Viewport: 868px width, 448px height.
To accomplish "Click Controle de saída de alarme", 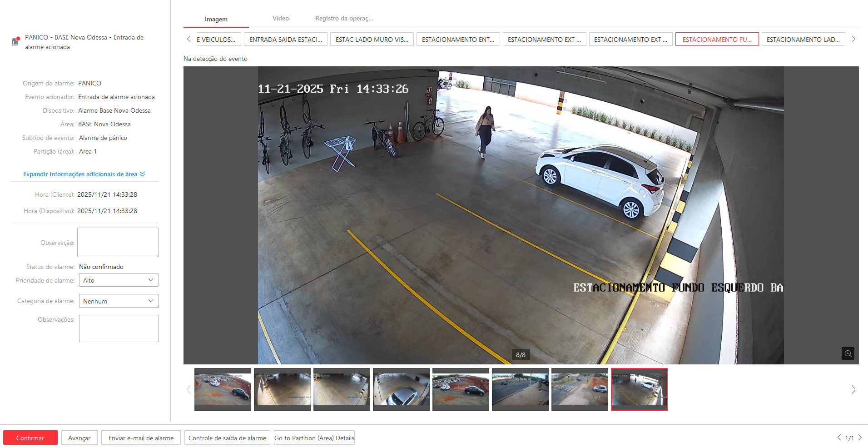I will pyautogui.click(x=227, y=438).
